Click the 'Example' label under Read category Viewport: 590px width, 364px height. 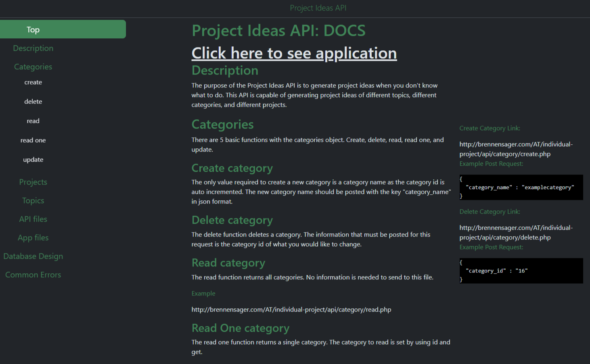[203, 293]
